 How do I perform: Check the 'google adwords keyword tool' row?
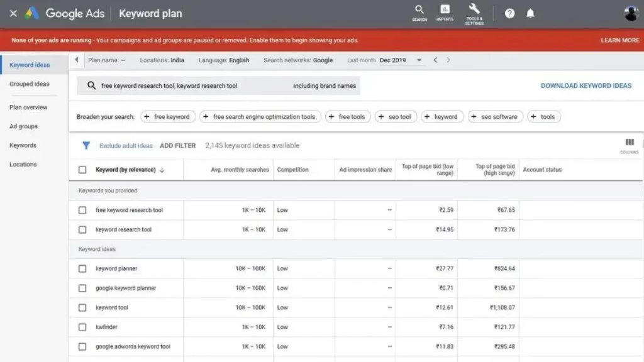point(82,346)
